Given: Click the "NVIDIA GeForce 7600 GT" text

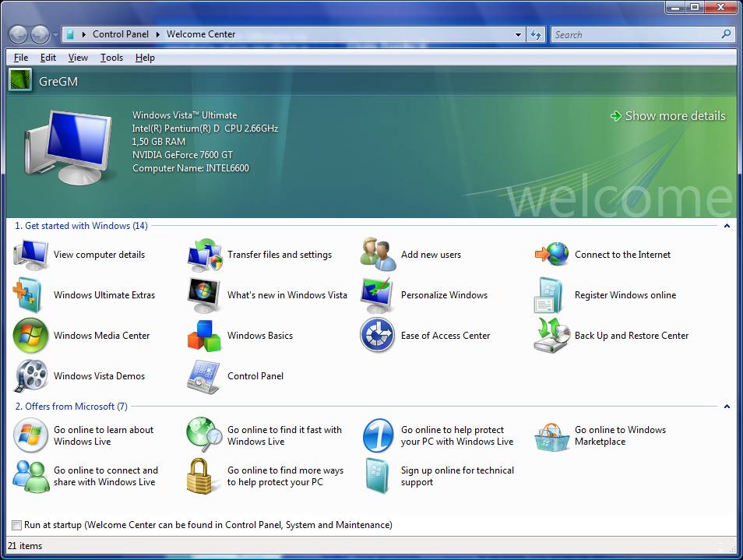Looking at the screenshot, I should (182, 155).
